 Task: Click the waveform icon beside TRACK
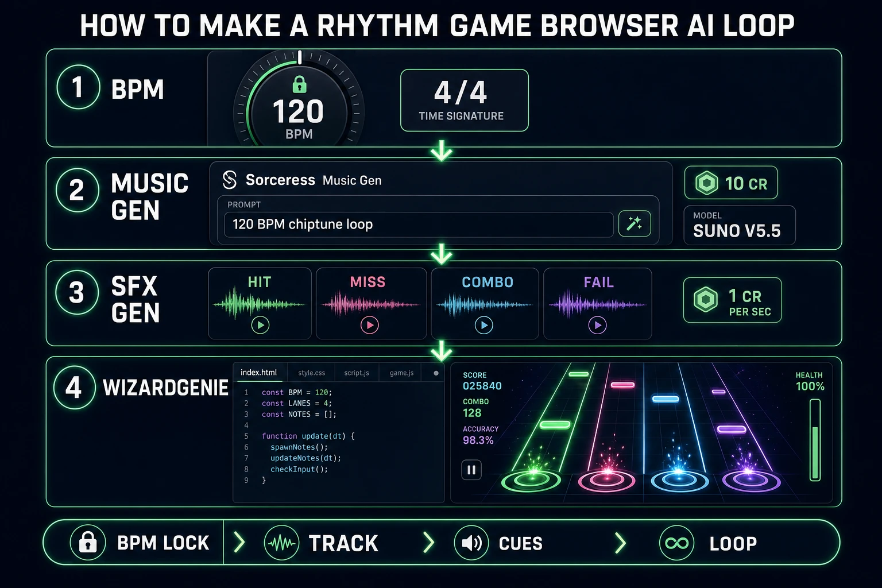pos(281,543)
